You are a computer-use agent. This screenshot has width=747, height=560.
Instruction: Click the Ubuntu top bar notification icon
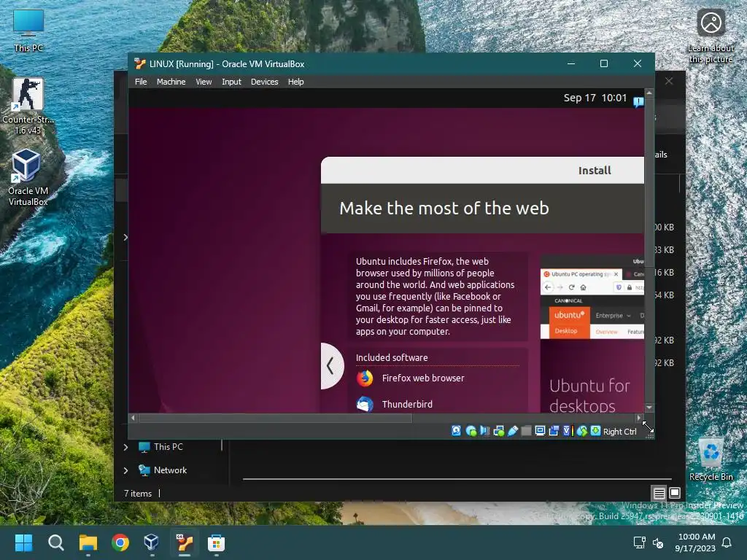pyautogui.click(x=638, y=102)
